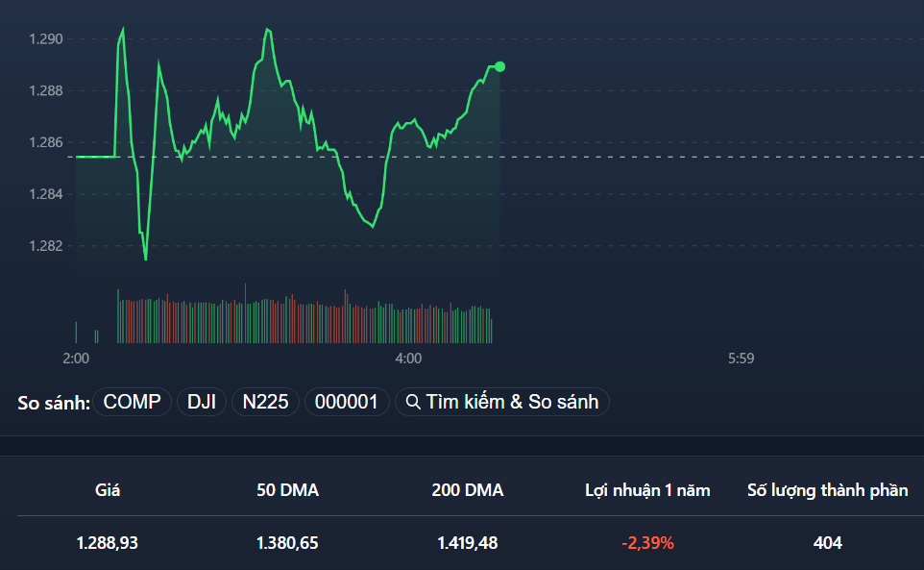This screenshot has height=570, width=924.
Task: Click the latest price marker dot on chart
Action: (x=499, y=66)
